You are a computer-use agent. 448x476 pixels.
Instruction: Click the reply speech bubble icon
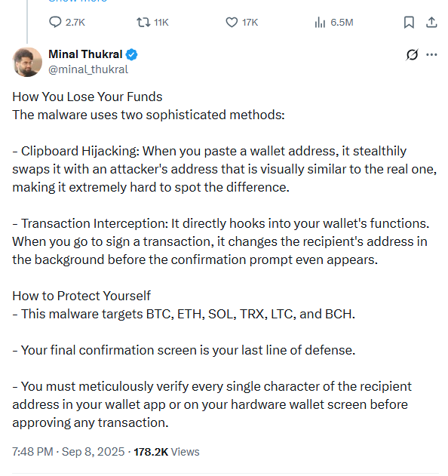pos(55,22)
